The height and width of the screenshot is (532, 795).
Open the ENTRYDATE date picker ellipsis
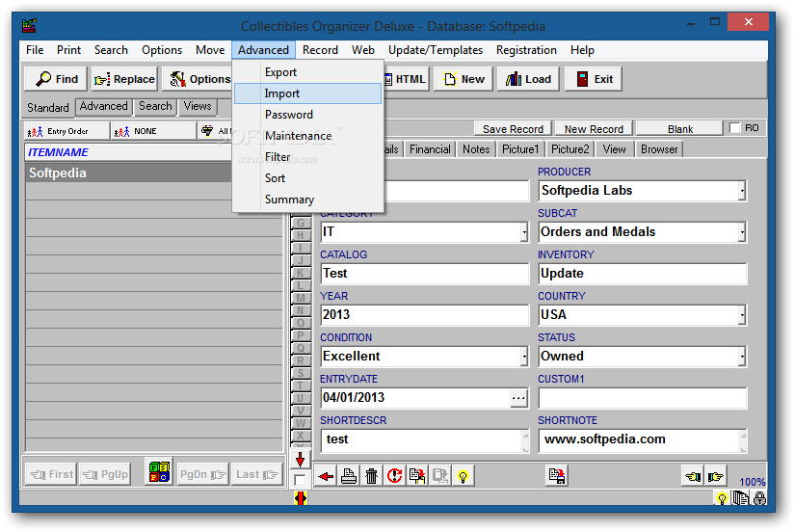pos(518,398)
